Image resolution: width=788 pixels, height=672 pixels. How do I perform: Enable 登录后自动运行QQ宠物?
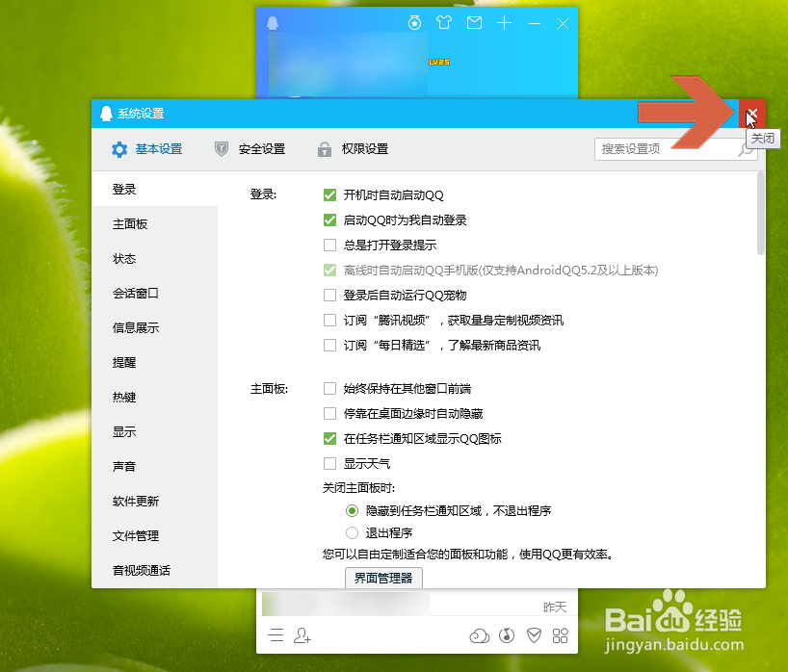coord(329,295)
